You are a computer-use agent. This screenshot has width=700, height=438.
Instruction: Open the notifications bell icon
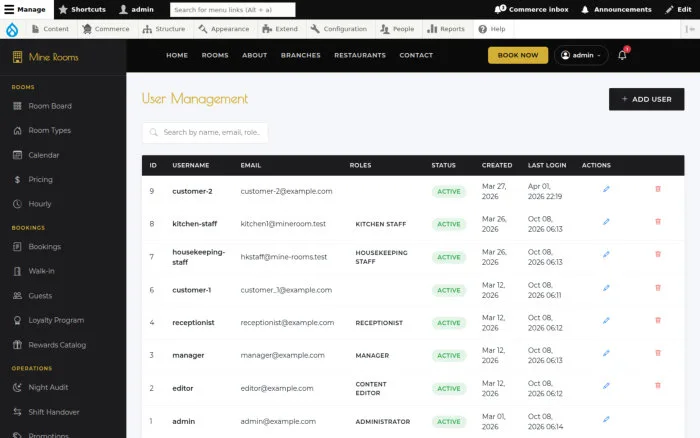coord(622,55)
